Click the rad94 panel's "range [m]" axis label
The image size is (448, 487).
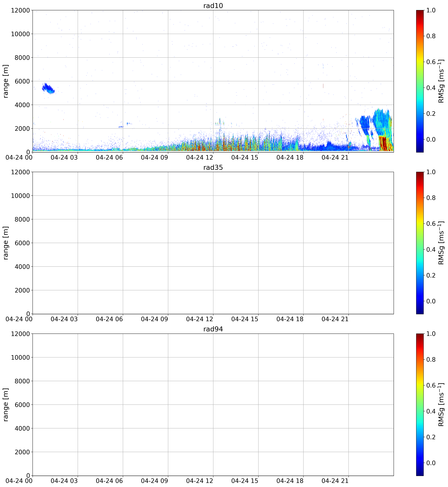[6, 405]
